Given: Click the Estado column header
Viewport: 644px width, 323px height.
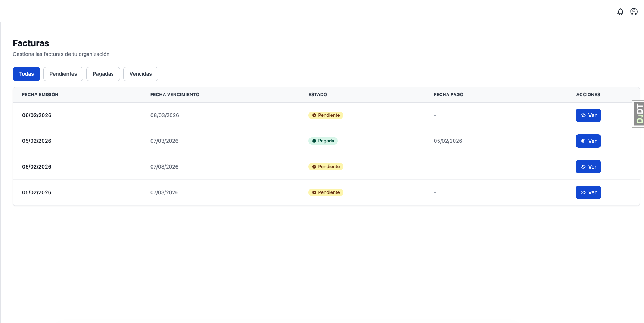Looking at the screenshot, I should click(x=318, y=95).
